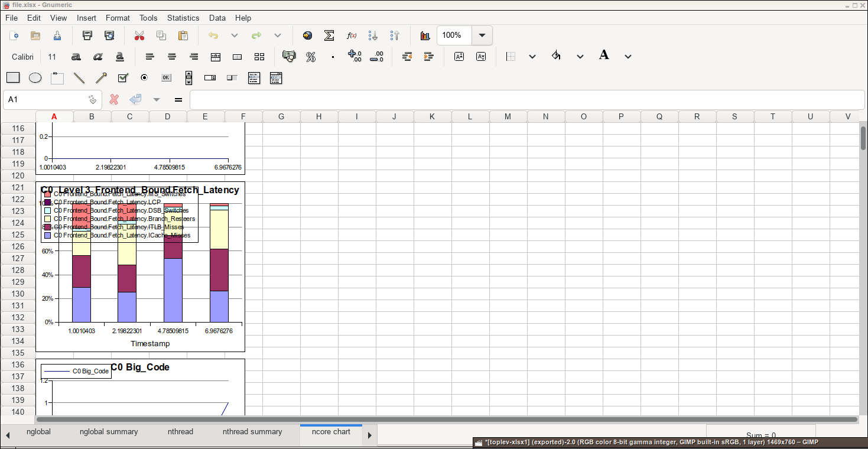Insert the Sum function
868x449 pixels.
(x=329, y=35)
